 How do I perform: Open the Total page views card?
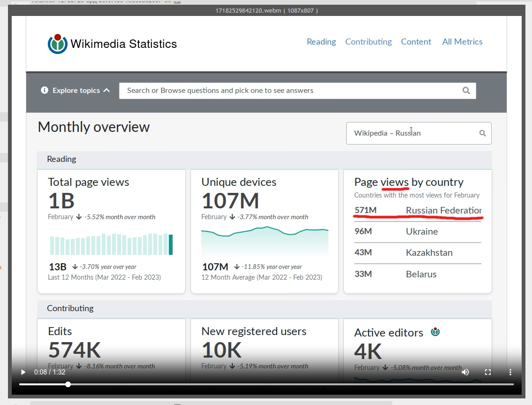(111, 231)
